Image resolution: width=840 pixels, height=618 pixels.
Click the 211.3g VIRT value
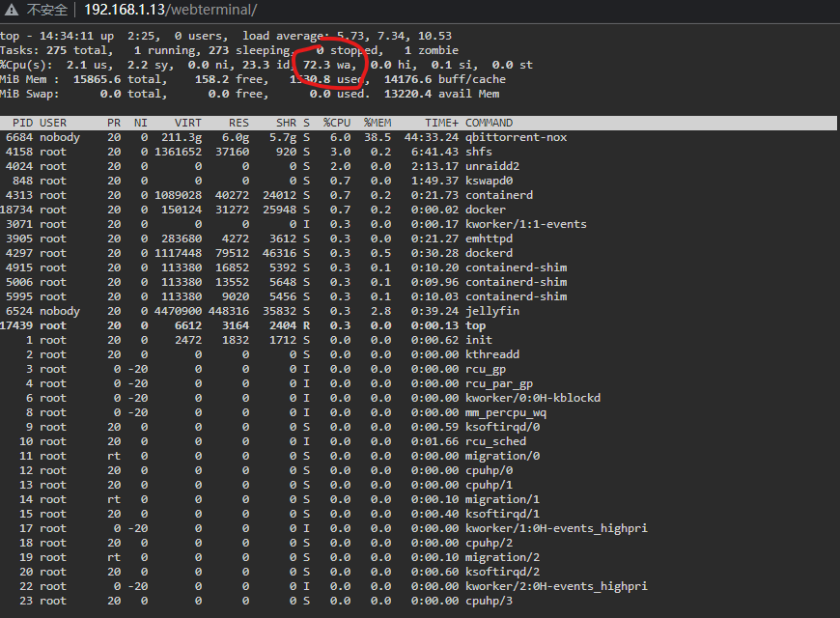click(182, 137)
